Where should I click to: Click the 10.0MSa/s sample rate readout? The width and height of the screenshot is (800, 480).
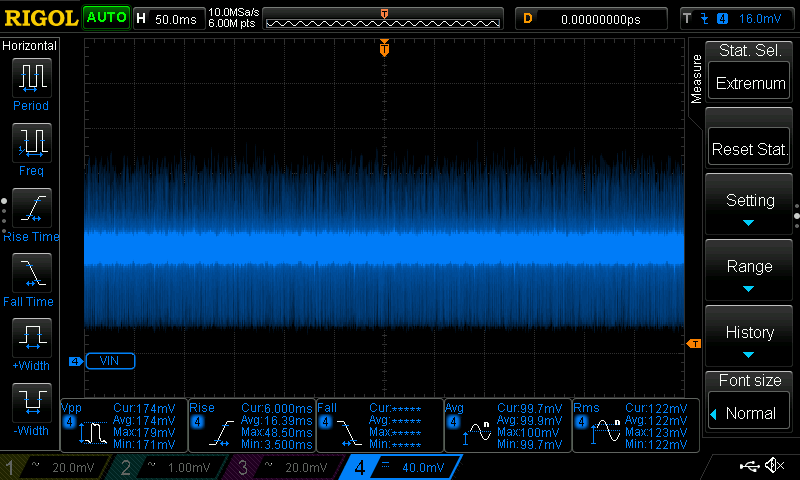pyautogui.click(x=234, y=12)
